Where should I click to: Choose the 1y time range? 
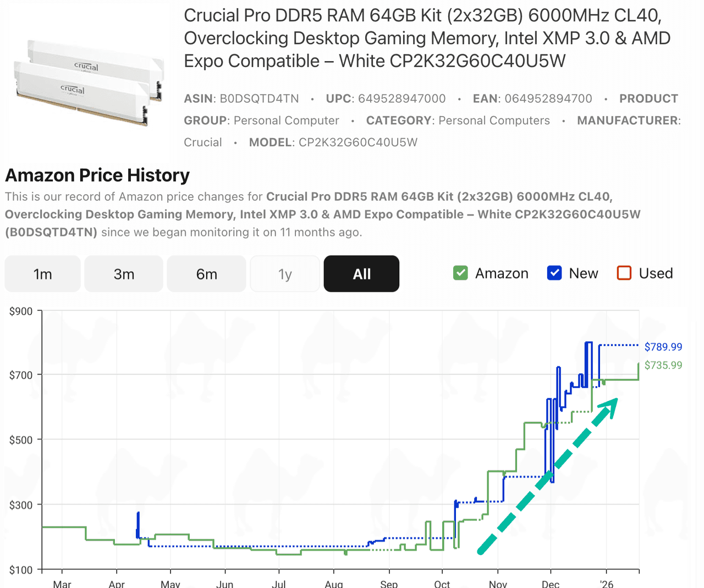pos(285,274)
